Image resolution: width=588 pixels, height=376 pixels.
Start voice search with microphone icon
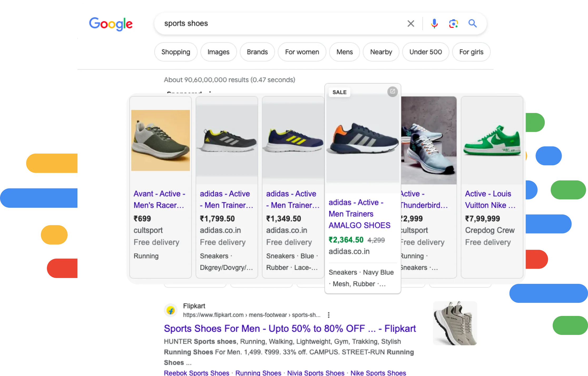(434, 23)
